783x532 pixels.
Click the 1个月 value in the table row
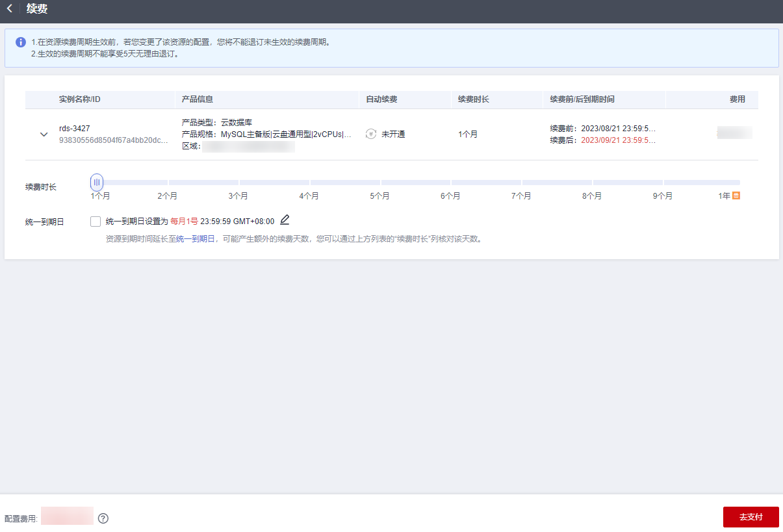(468, 134)
